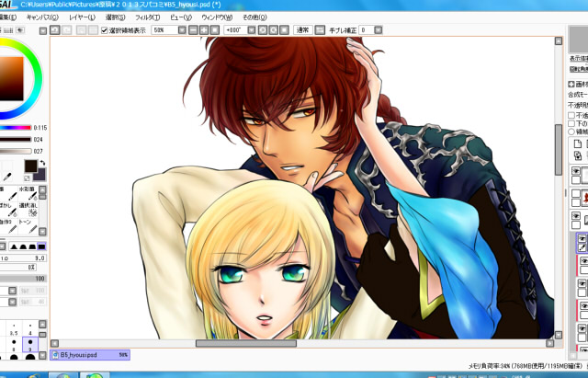588x378 pixels.
Task: Toggle the small checkbox under the top layer's eye icon
Action: [x=576, y=180]
